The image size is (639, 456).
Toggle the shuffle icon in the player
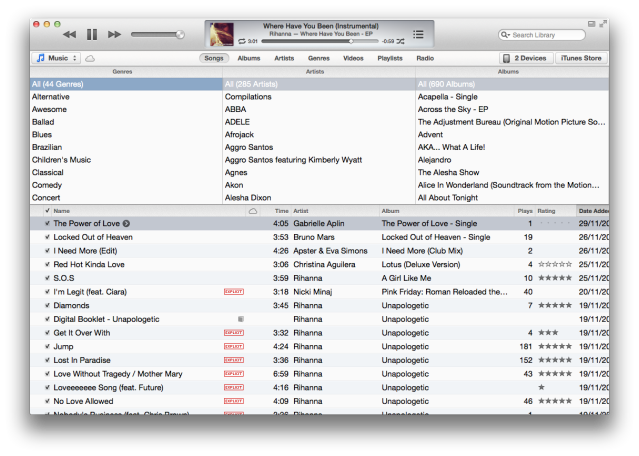[401, 41]
